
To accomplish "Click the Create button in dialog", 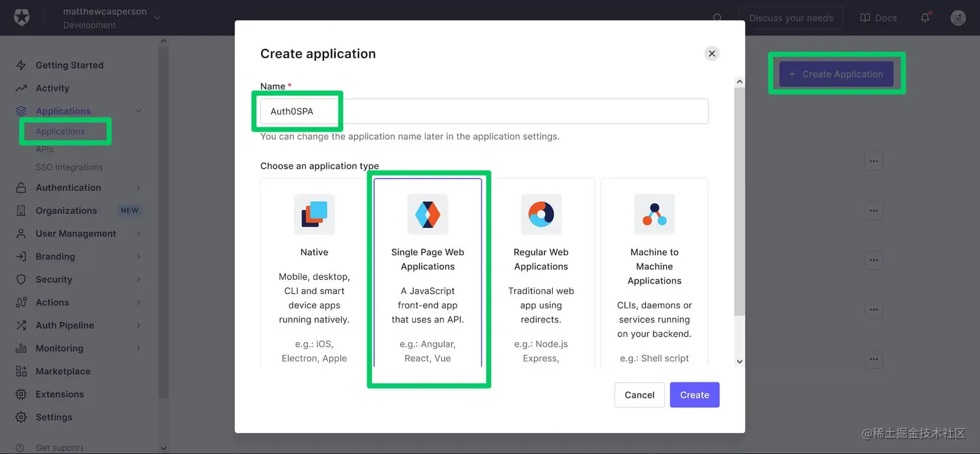I will pos(695,395).
